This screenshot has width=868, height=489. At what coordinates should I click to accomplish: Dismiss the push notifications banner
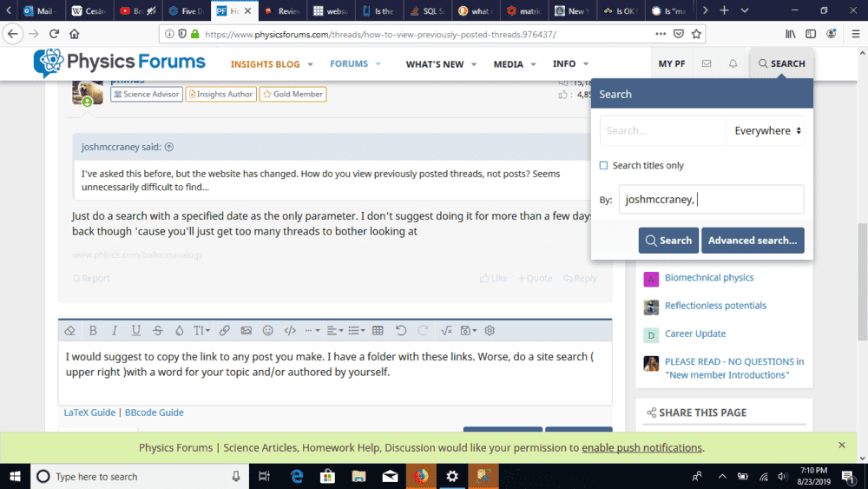pos(841,446)
